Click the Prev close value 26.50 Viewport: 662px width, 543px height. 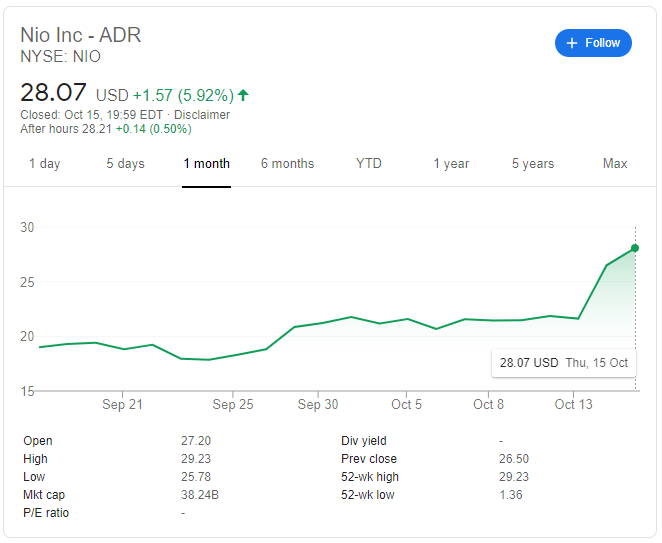pos(514,459)
